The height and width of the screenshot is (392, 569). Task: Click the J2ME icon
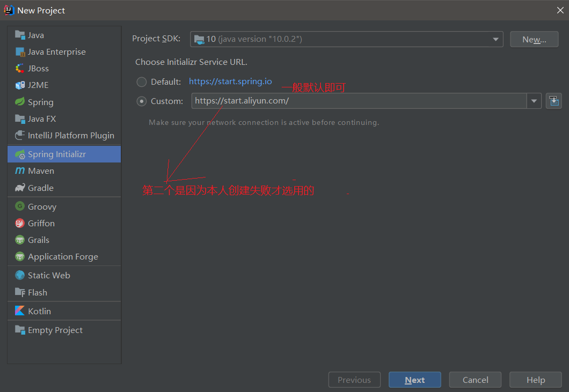[20, 85]
